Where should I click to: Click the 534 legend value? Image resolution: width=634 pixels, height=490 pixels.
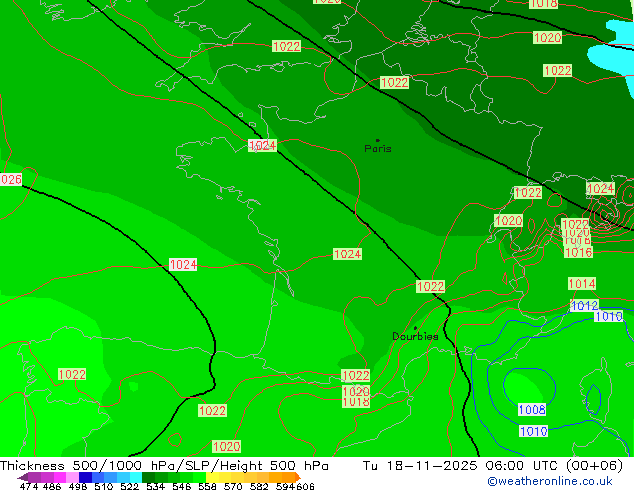pyautogui.click(x=155, y=486)
